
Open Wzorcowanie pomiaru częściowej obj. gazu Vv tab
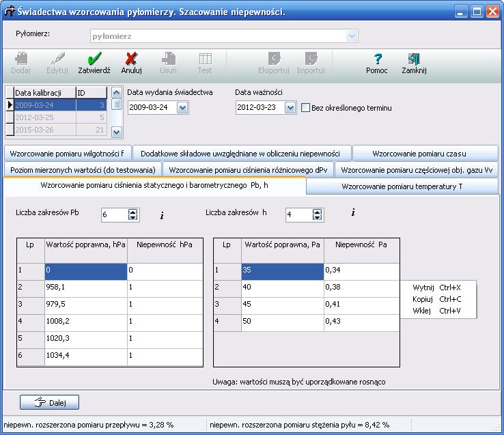(417, 170)
